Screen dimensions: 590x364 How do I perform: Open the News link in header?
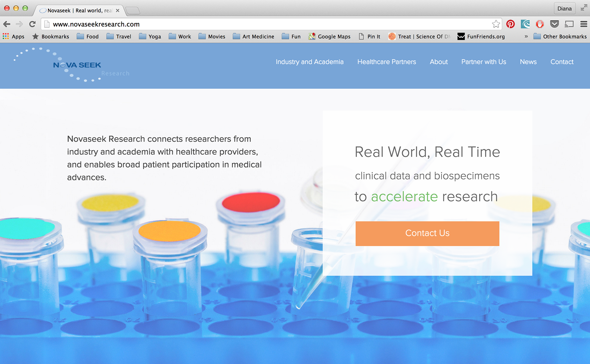click(528, 62)
